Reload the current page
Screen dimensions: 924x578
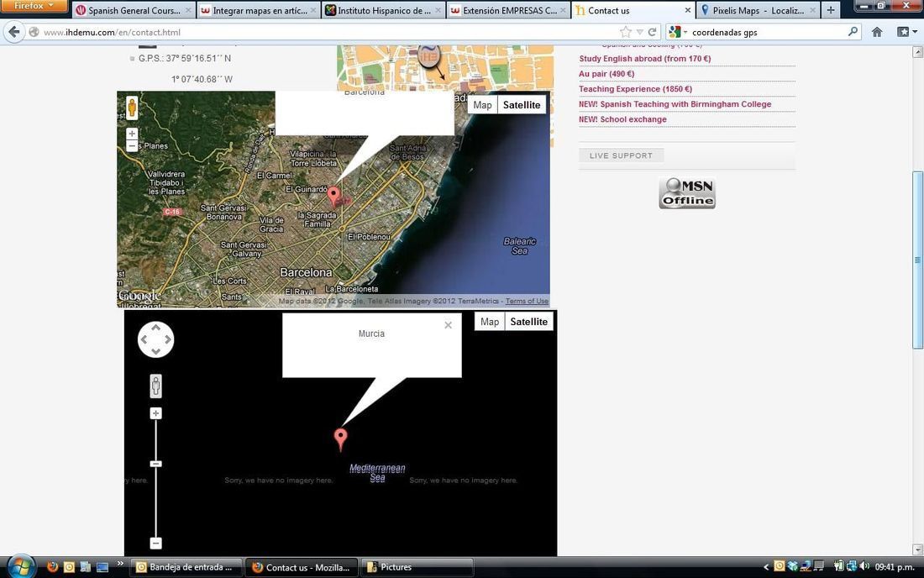pos(653,32)
